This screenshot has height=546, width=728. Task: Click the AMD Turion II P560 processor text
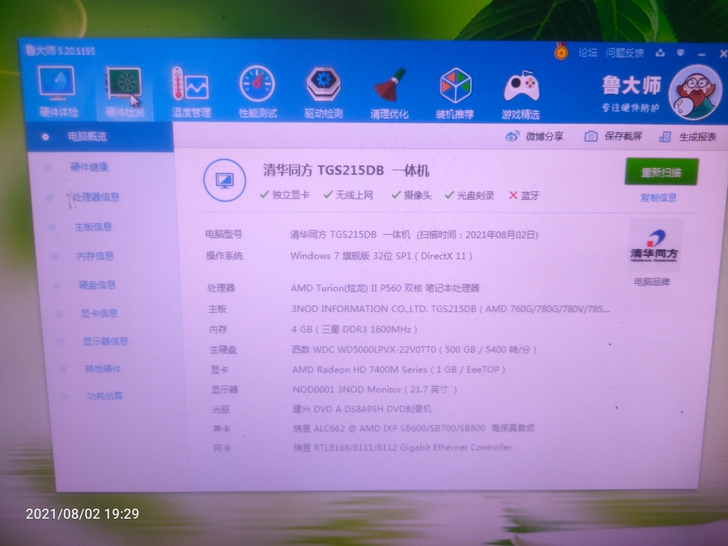(385, 288)
